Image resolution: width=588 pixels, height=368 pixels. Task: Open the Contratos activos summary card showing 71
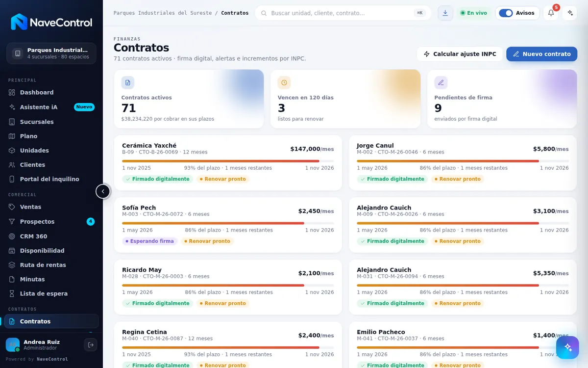189,99
